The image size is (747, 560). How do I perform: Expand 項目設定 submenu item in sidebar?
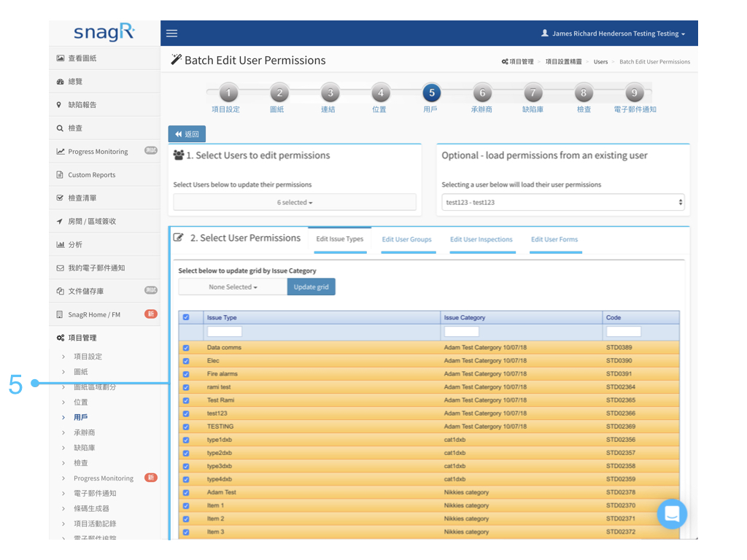pyautogui.click(x=88, y=356)
